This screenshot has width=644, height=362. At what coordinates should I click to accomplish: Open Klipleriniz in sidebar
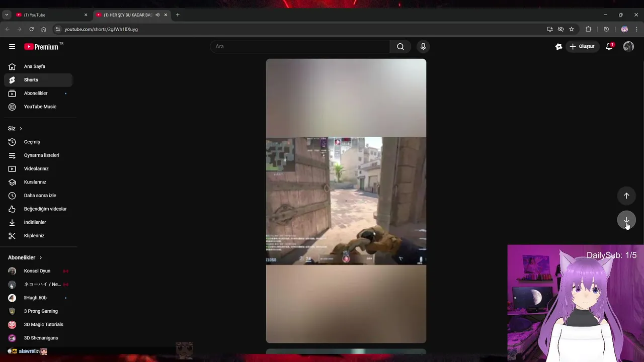tap(38, 236)
